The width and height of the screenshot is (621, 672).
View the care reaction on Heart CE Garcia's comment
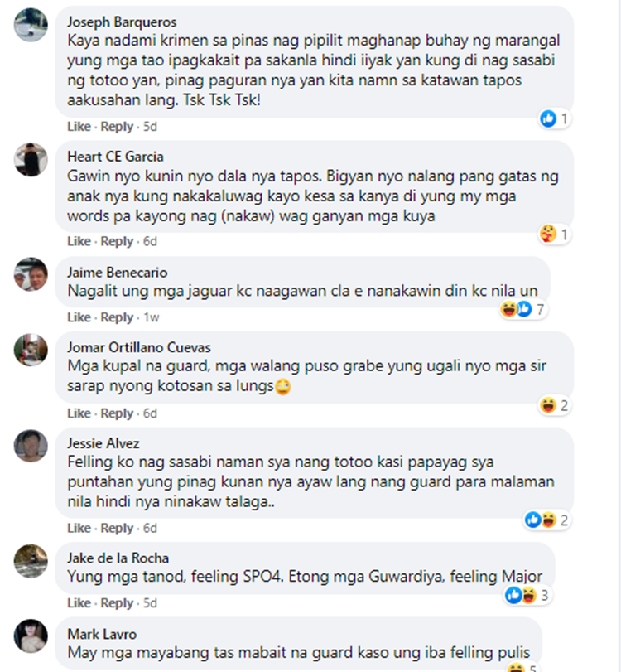coord(548,234)
